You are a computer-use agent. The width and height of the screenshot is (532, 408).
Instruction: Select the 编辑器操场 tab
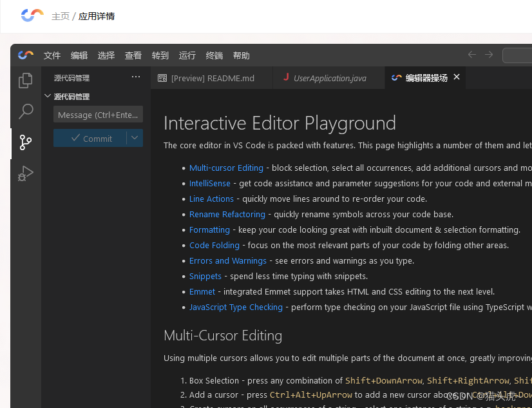[425, 78]
